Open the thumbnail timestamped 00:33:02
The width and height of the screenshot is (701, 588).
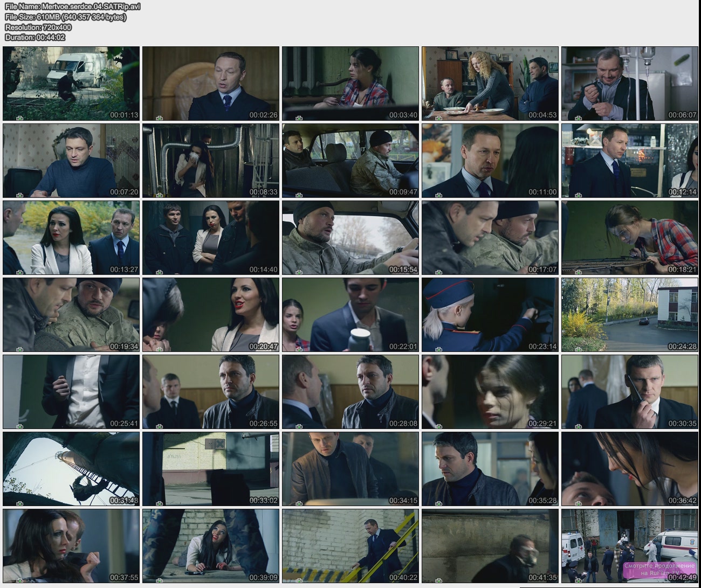coord(211,469)
